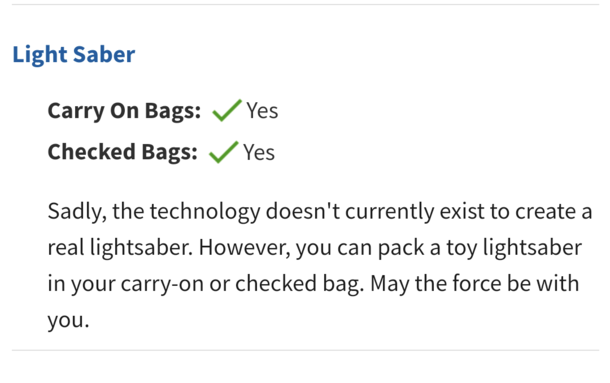Image resolution: width=610 pixels, height=383 pixels.
Task: Click the horizontal divider above Light Saber
Action: [305, 4]
